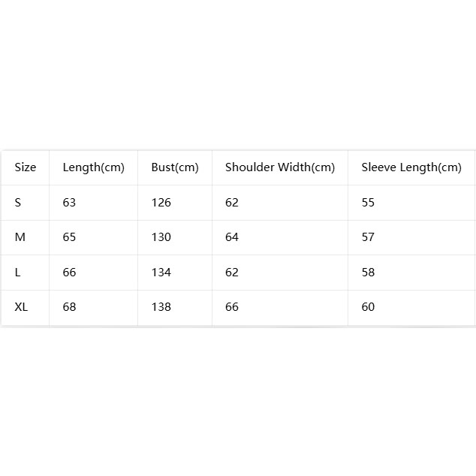
Task: Click the Length(cm) column header
Action: [94, 167]
